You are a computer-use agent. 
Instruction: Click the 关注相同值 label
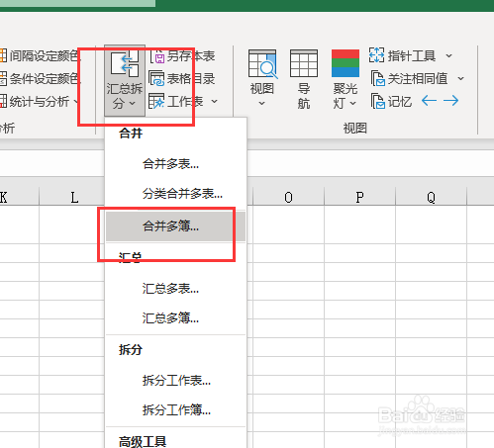pos(418,79)
